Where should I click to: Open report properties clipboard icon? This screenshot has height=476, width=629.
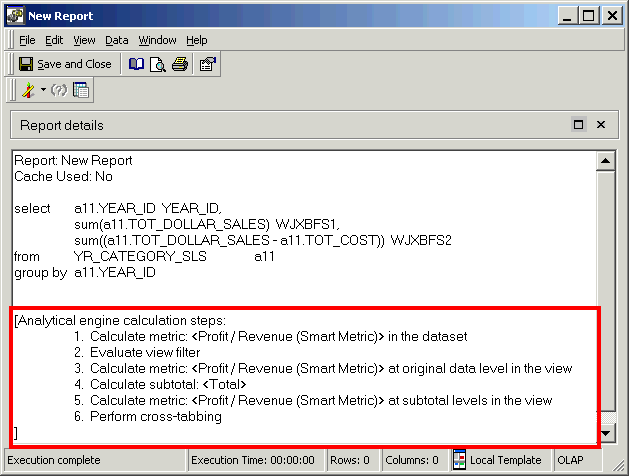click(208, 64)
